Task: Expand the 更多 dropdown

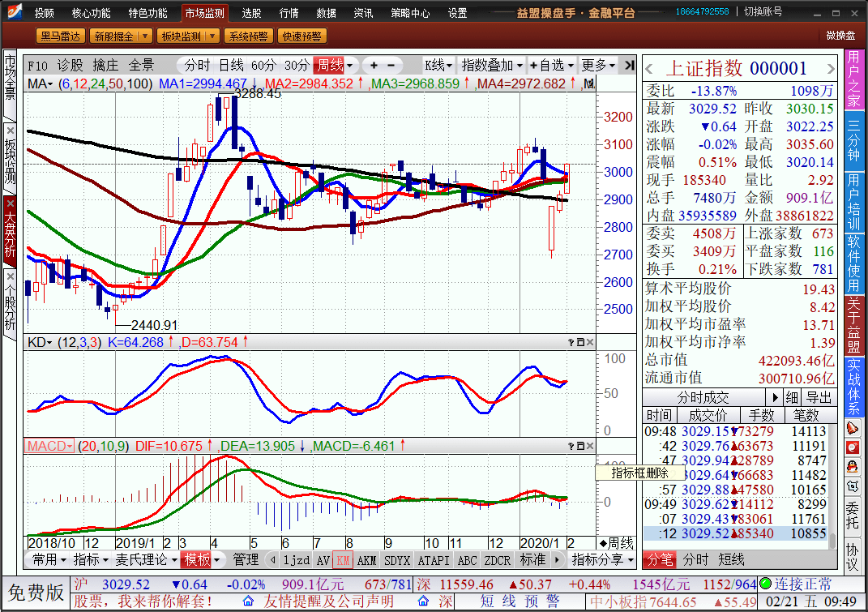Action: coord(598,66)
